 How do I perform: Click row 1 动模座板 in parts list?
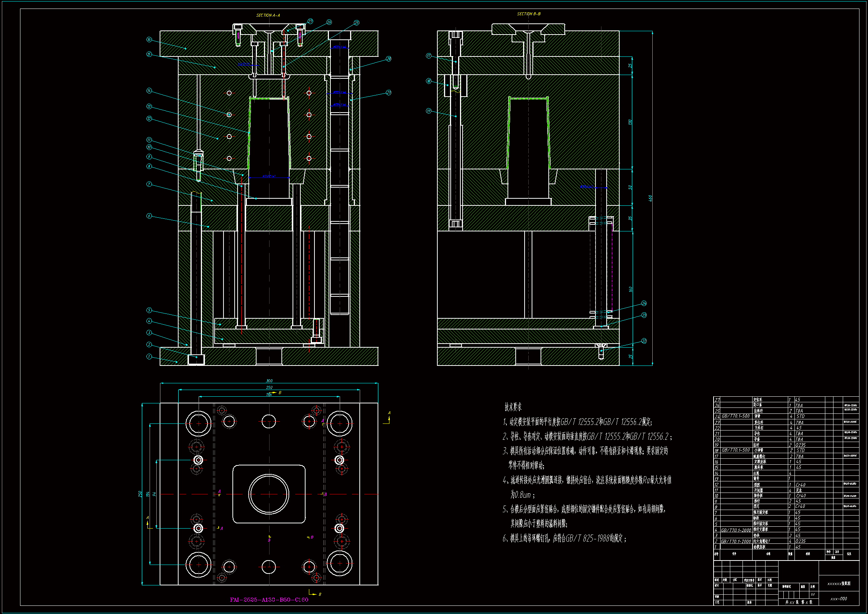tap(759, 547)
